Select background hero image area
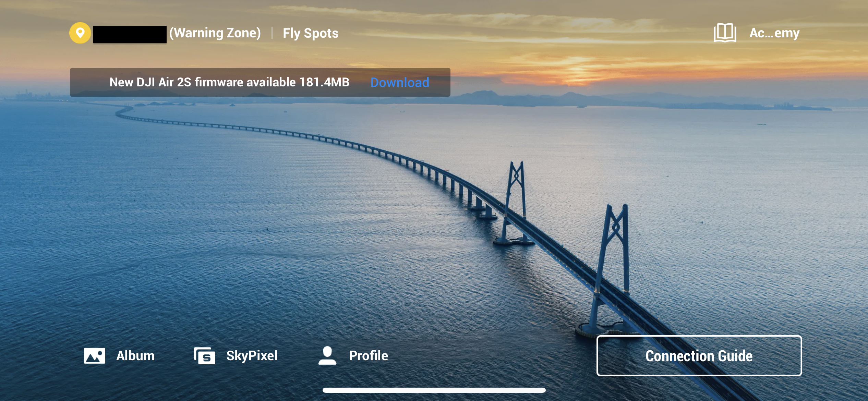868x401 pixels. [x=434, y=200]
